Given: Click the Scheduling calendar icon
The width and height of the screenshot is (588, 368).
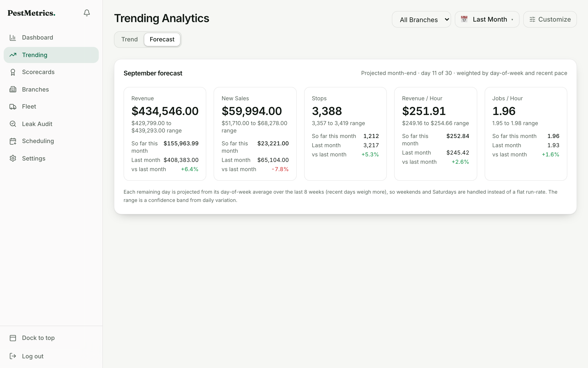Looking at the screenshot, I should [x=13, y=141].
